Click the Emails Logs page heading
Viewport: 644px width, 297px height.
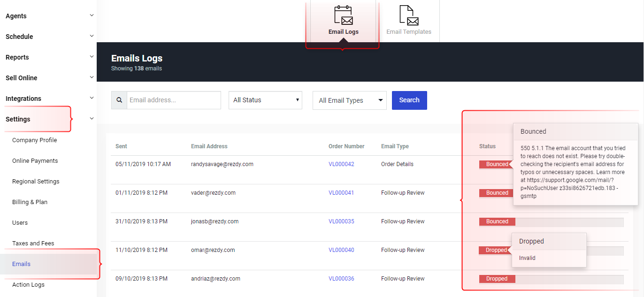click(137, 58)
